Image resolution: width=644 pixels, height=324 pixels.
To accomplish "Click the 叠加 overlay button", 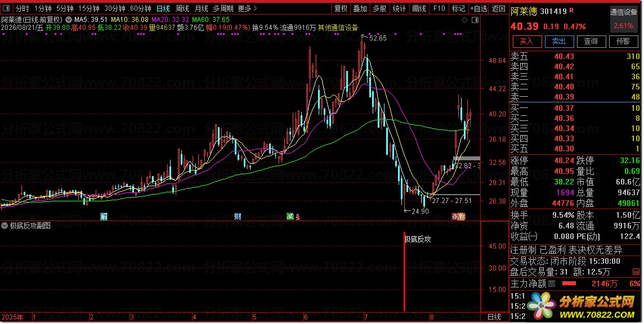I will 360,8.
